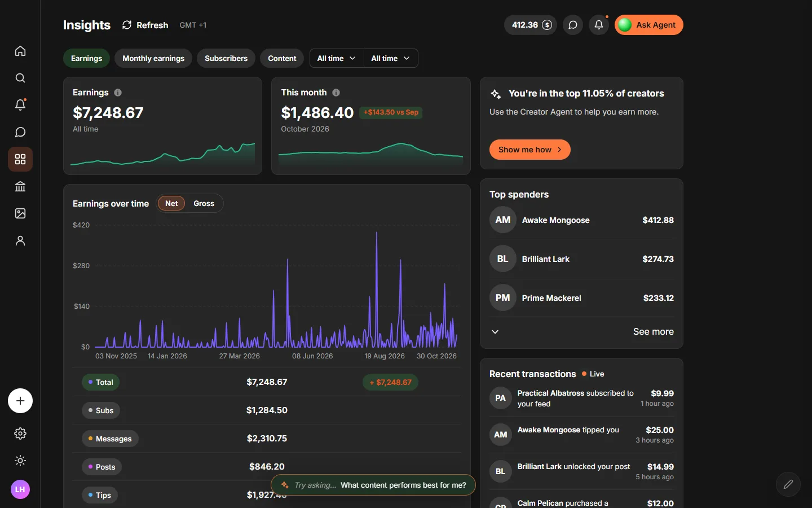Viewport: 812px width, 508px height.
Task: Open the second All time dropdown
Action: pos(391,58)
